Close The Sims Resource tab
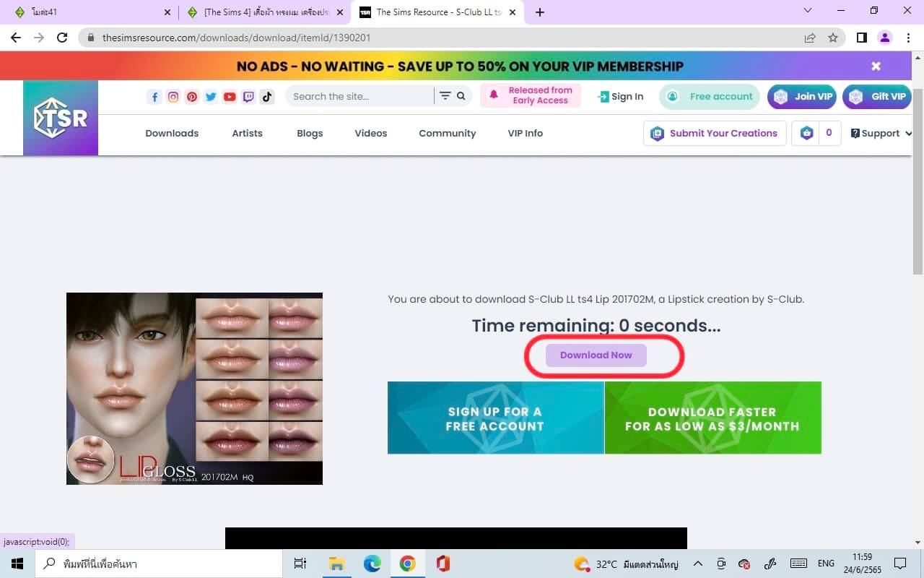924x578 pixels. [514, 12]
